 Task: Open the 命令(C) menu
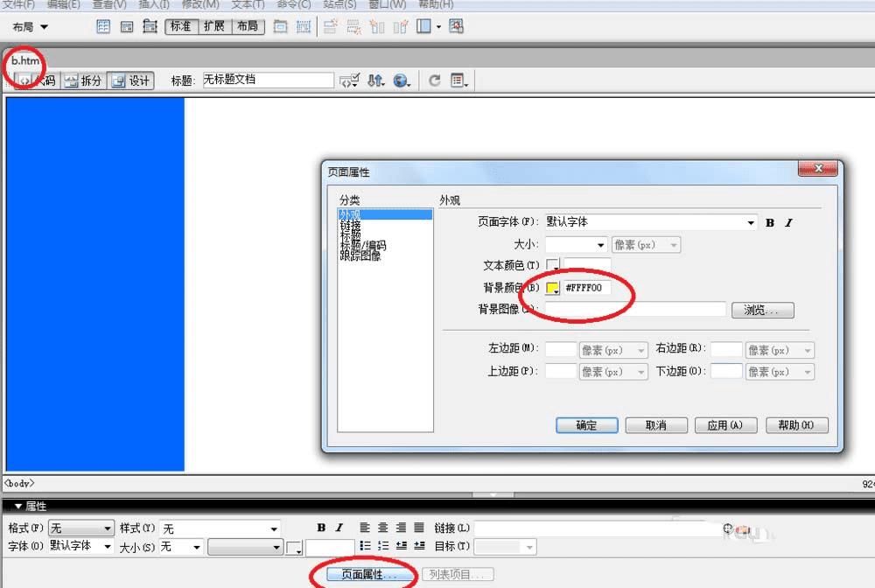pos(293,4)
